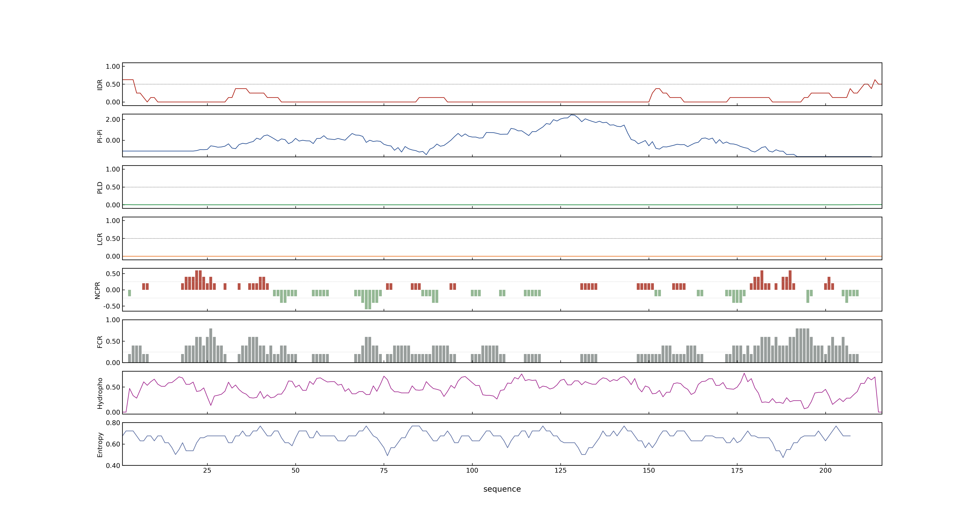
Task: Click the 0.80 tick on Entropy axis
Action: 113,423
